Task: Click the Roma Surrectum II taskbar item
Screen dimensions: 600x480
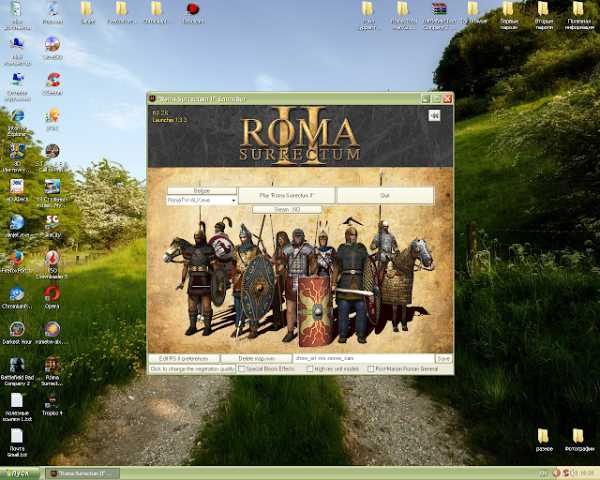Action: click(x=83, y=474)
